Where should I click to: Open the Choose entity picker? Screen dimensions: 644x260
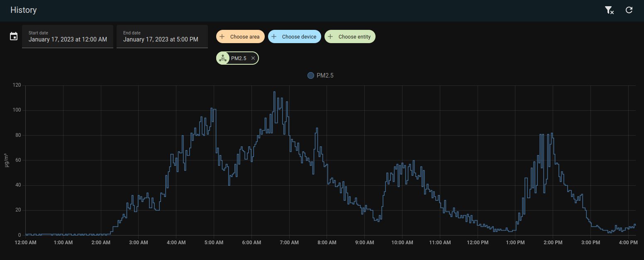(x=350, y=36)
